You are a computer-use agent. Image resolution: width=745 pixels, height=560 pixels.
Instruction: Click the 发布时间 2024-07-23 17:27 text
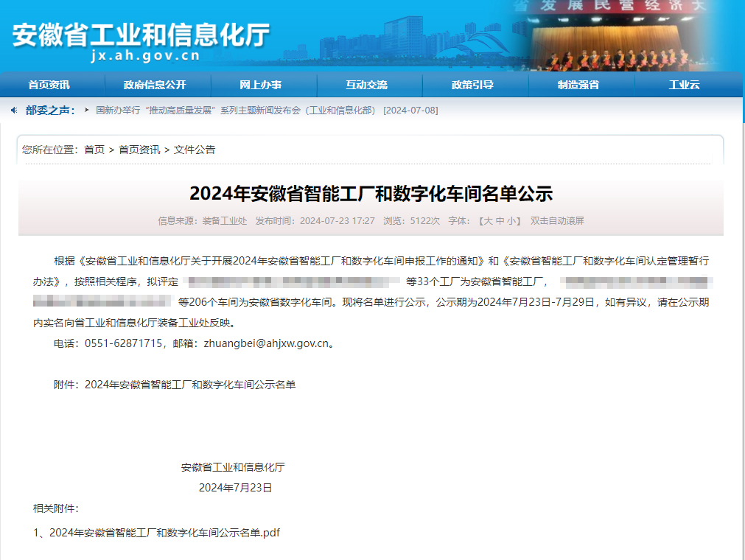click(315, 221)
